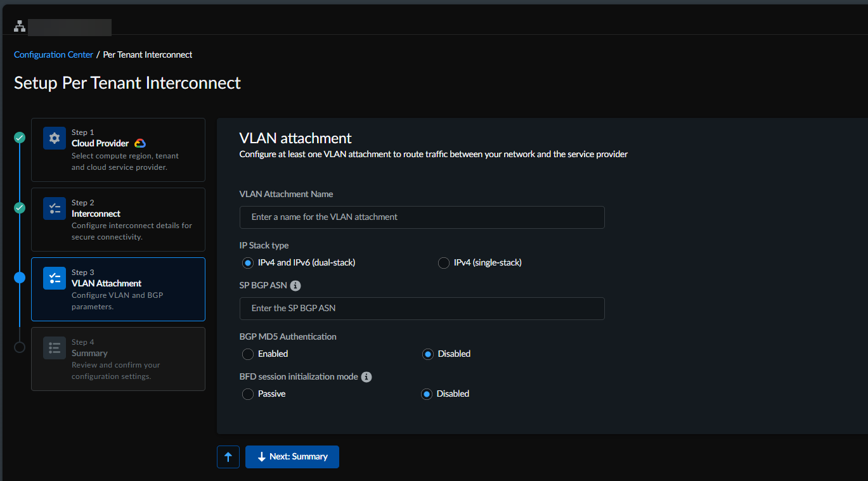Click the SP BGP ASN info icon
Viewport: 868px width, 481px height.
(x=295, y=286)
